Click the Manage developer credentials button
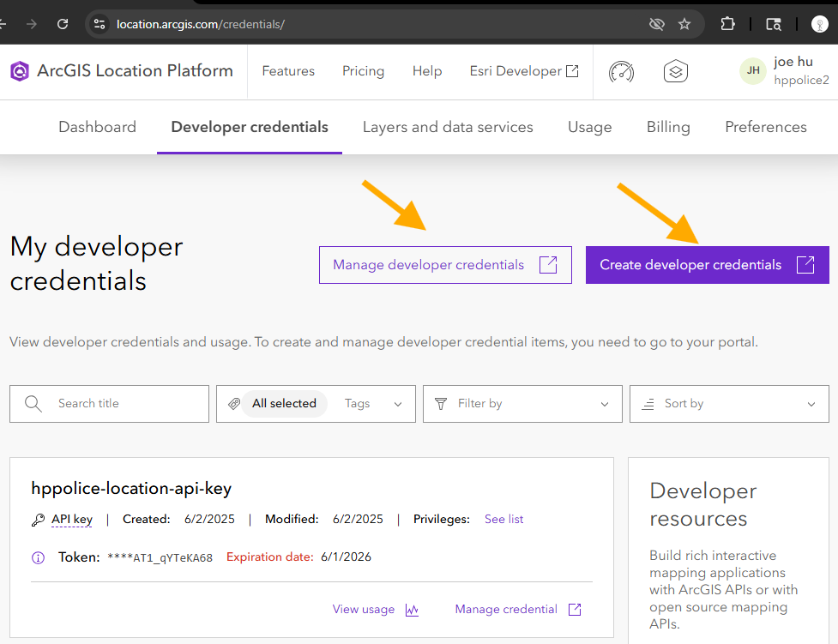This screenshot has width=838, height=644. click(x=445, y=265)
